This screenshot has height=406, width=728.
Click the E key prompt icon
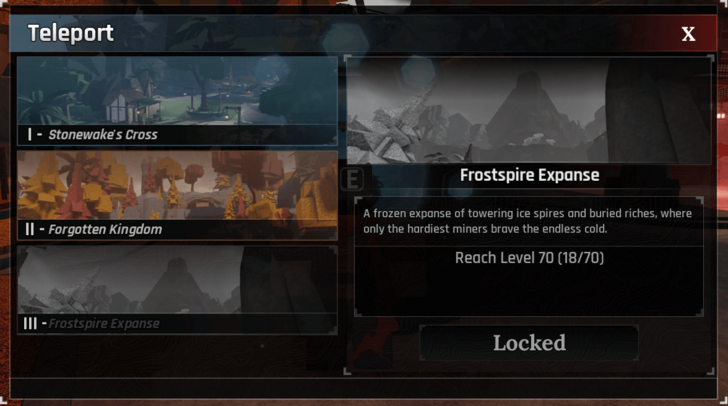click(x=352, y=179)
